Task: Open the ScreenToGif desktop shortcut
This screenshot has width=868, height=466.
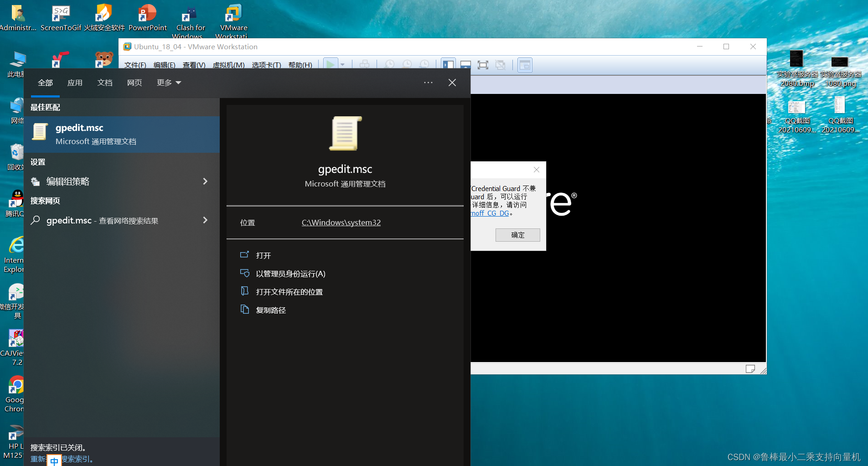Action: pos(61,17)
